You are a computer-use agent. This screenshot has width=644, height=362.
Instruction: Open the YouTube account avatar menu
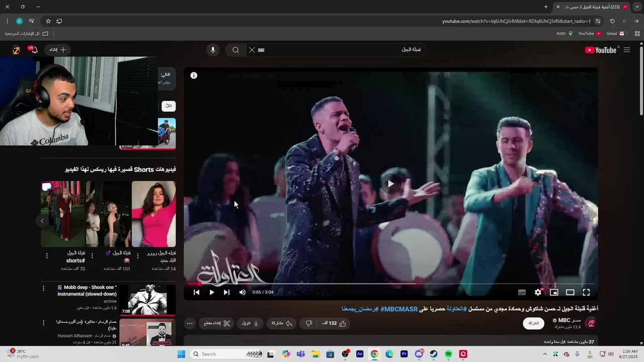[16, 50]
